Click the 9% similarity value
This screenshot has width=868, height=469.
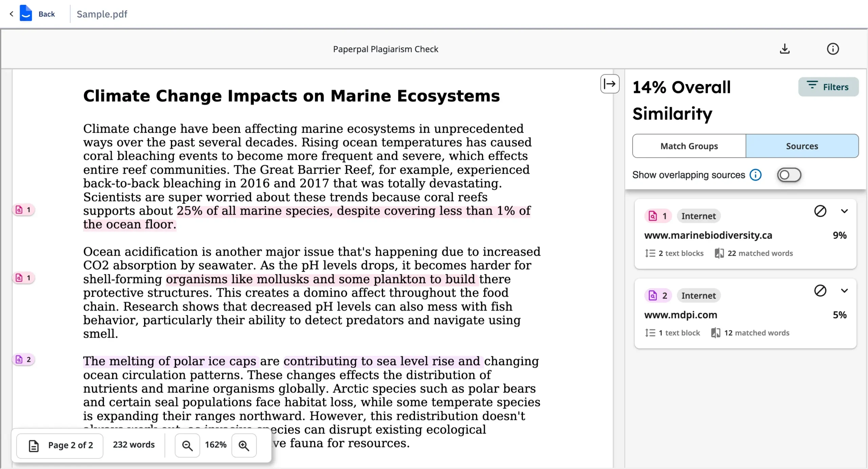coord(840,235)
